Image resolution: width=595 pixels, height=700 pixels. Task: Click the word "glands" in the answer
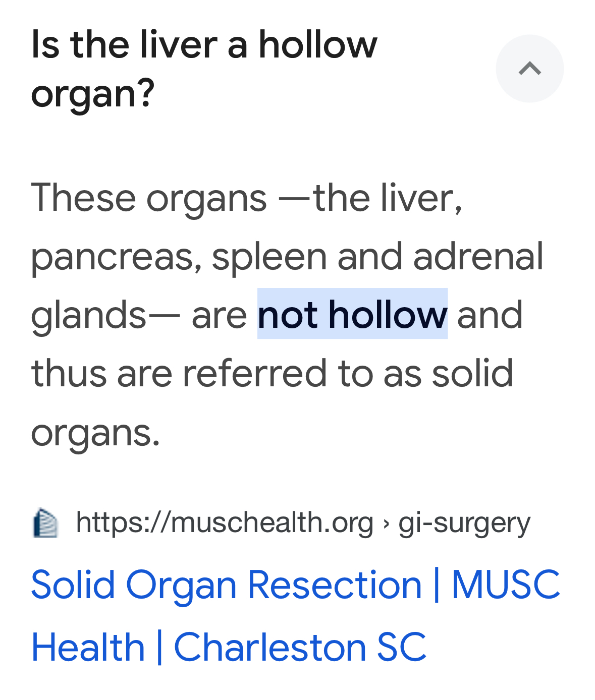88,315
